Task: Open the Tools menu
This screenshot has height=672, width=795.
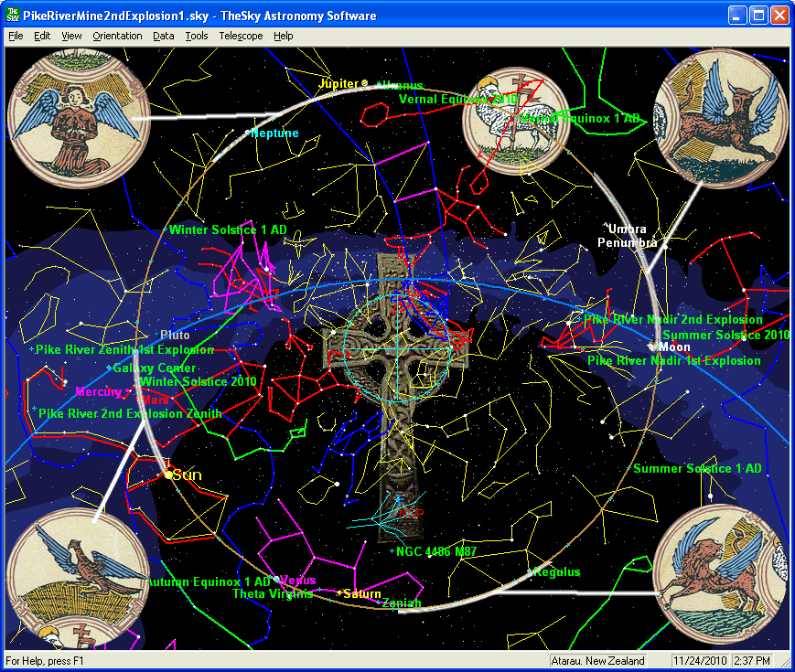Action: 196,36
